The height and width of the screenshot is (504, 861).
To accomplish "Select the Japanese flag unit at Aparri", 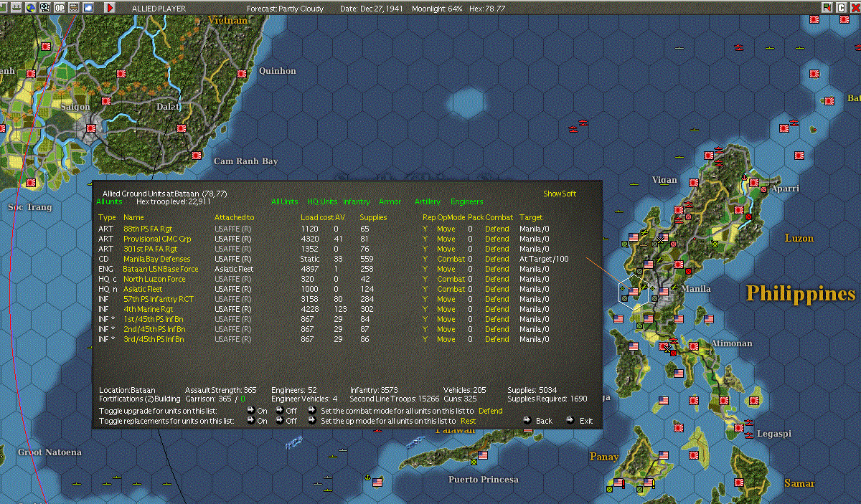I will click(754, 183).
